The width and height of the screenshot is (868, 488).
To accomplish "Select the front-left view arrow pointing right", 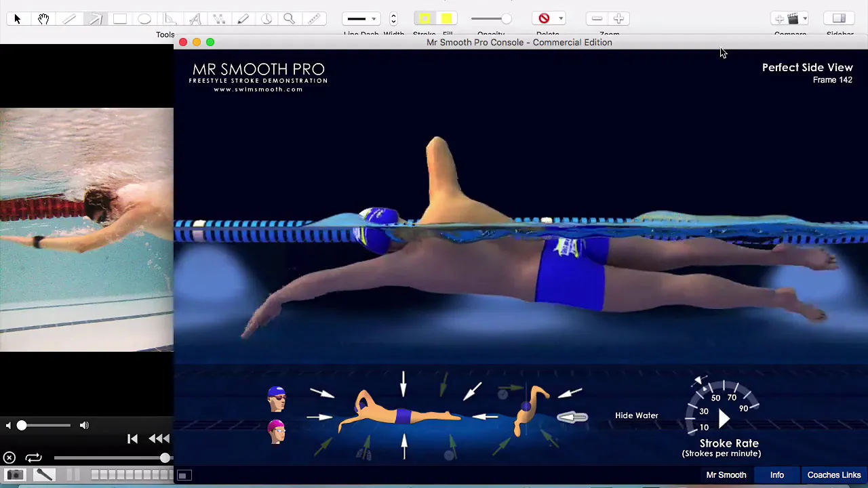I will (x=319, y=418).
